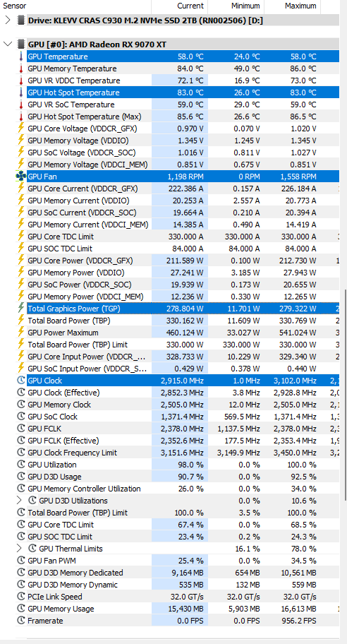Screen dimensions: 347x644
Task: Select the GPU Hot Spot Temperature (Max) row
Action: tap(183, 117)
